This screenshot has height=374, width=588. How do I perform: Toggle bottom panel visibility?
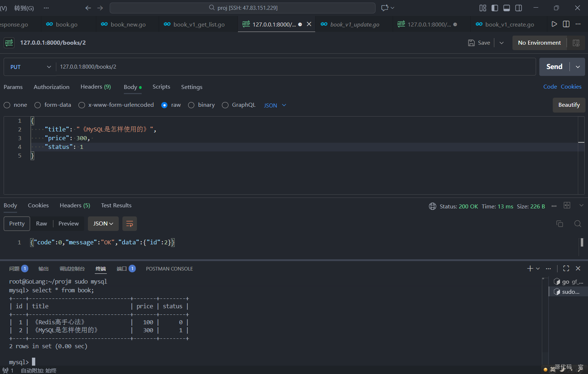pyautogui.click(x=507, y=8)
